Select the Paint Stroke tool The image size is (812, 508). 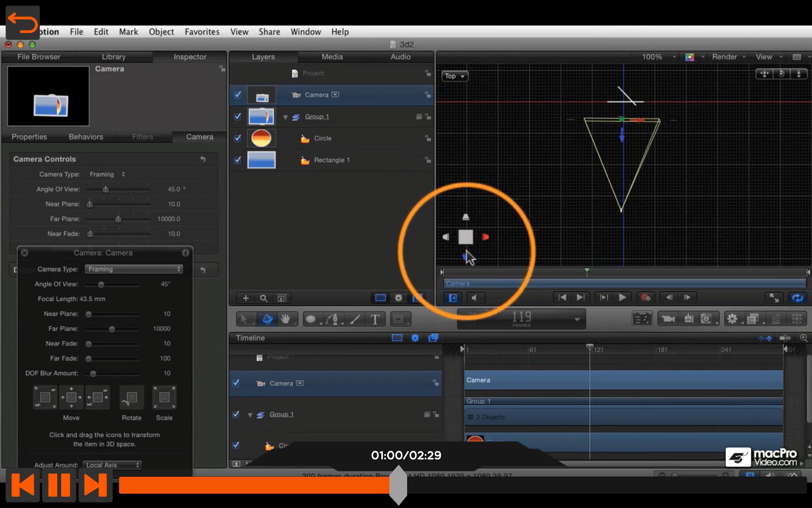click(355, 319)
